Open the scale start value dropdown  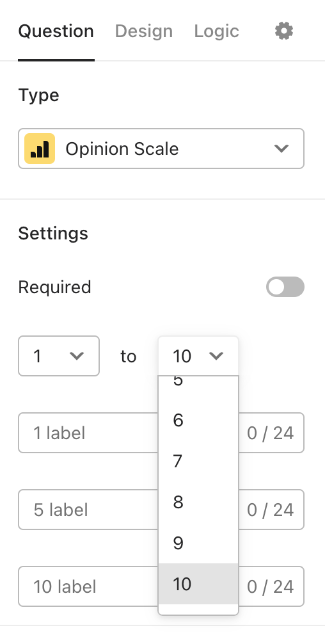[x=59, y=356]
